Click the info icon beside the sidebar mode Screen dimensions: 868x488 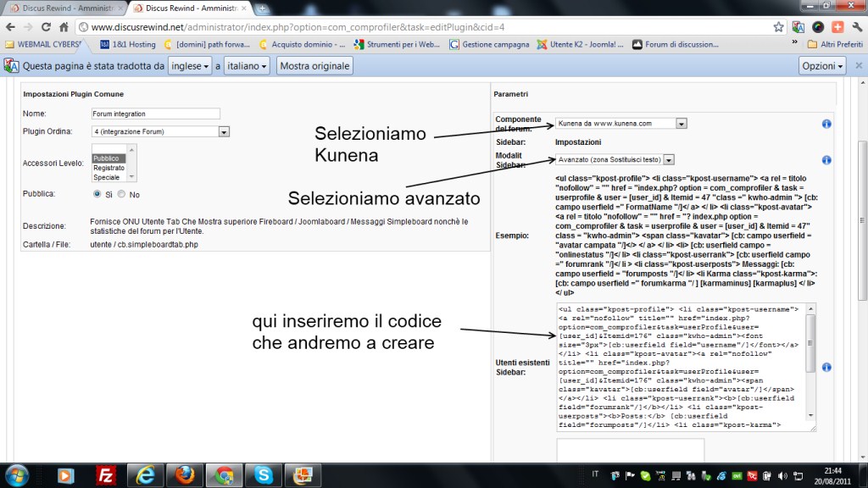click(826, 159)
